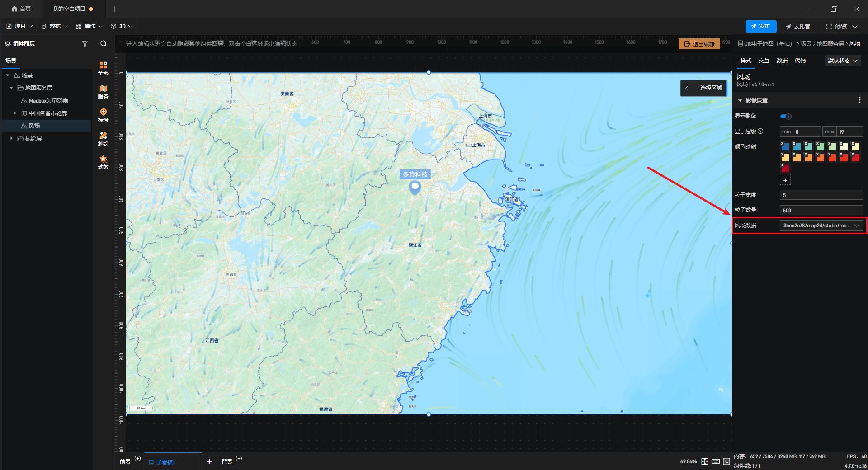
Task: Select the dark red color swatch
Action: pyautogui.click(x=785, y=169)
